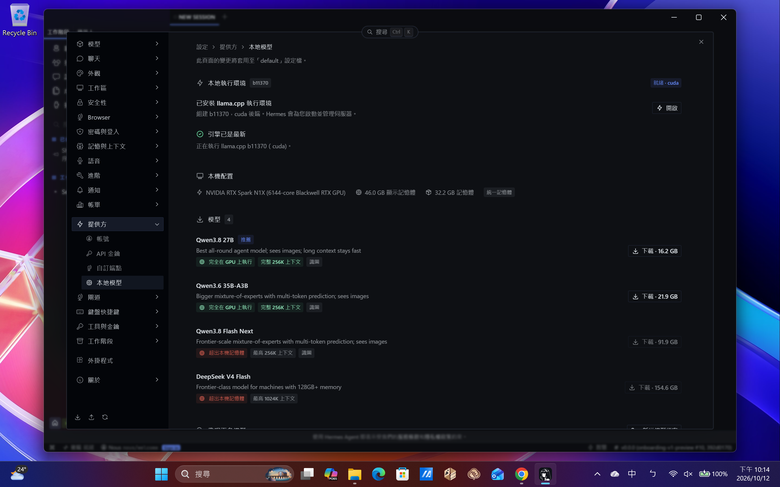780x487 pixels.
Task: Click the home icon behind the settings panel
Action: coord(55,423)
